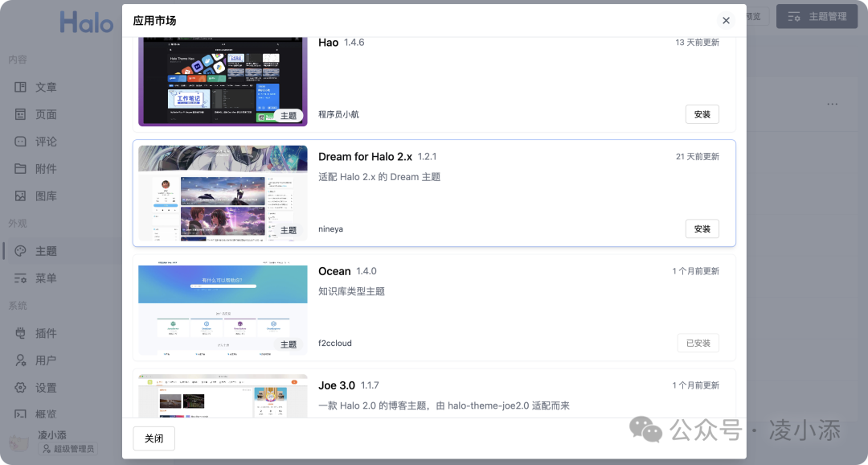Click the 主题管理 icon in top bar
The width and height of the screenshot is (868, 465).
[794, 17]
